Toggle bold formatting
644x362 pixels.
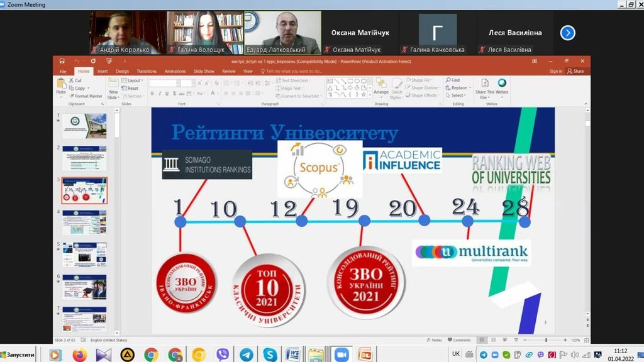point(152,94)
